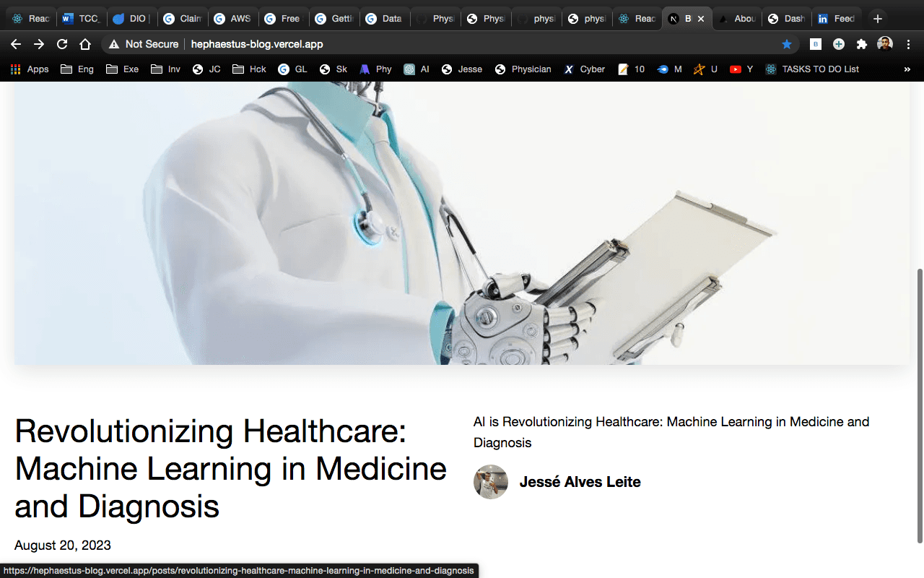Image resolution: width=924 pixels, height=578 pixels.
Task: Click the forward navigation arrow
Action: (39, 44)
